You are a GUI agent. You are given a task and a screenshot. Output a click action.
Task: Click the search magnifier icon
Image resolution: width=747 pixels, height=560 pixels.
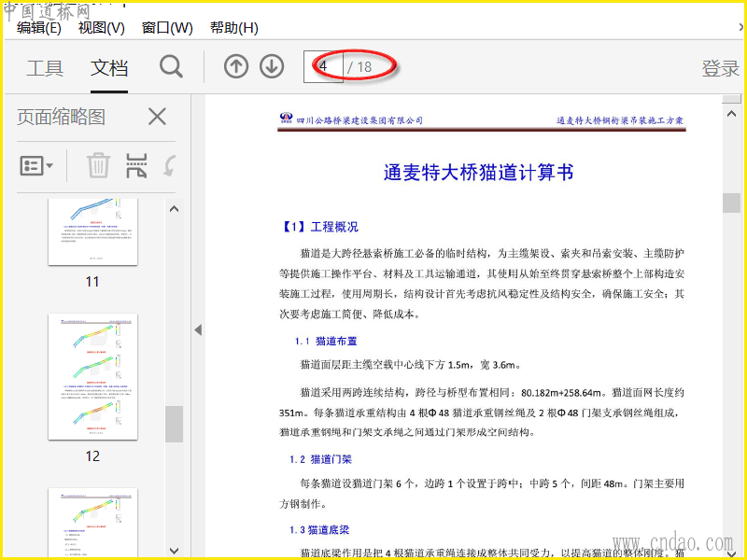coord(171,67)
